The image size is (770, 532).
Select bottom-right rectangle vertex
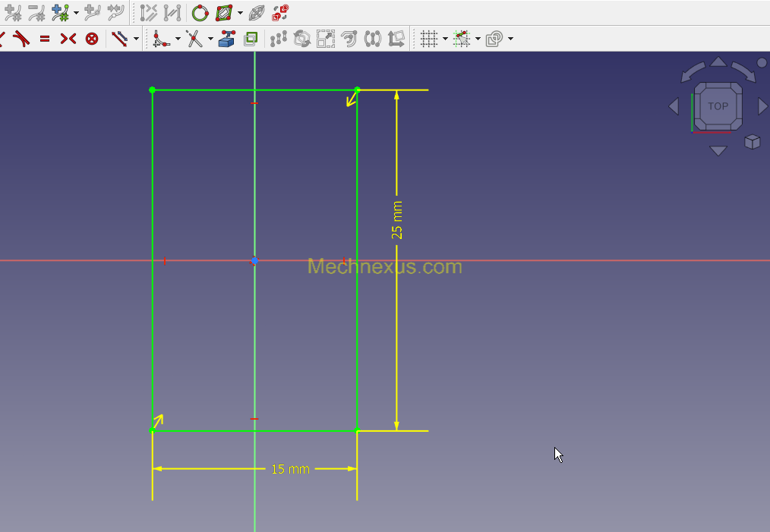click(357, 430)
